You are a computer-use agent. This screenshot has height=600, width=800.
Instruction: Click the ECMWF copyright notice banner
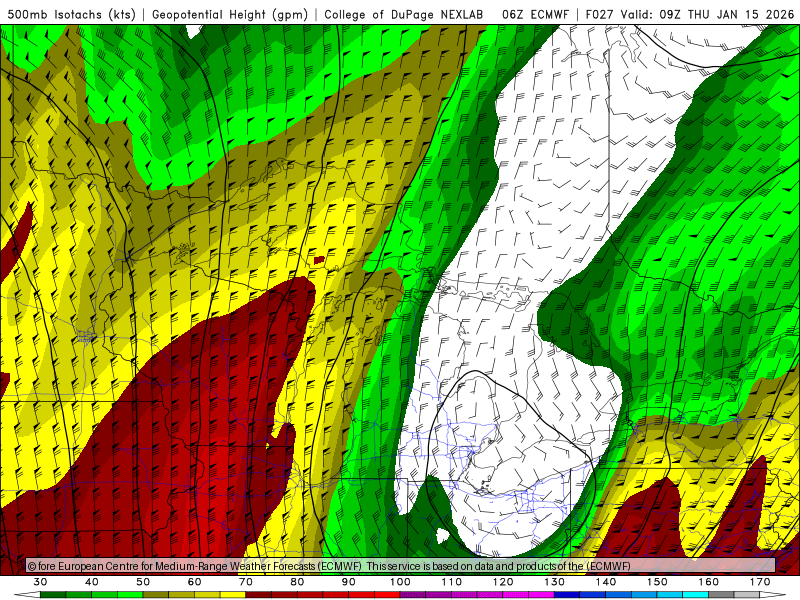tap(401, 565)
